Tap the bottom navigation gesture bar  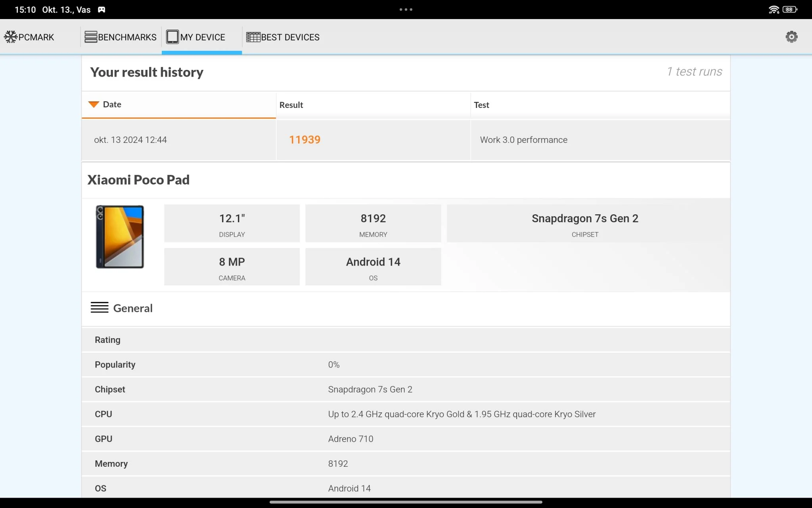pos(406,502)
